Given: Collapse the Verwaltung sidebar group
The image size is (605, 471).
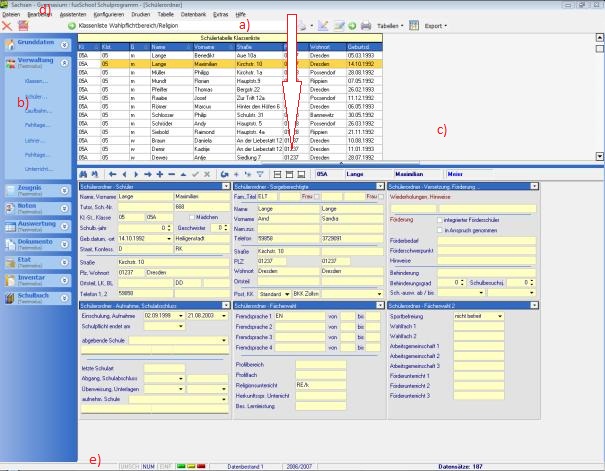Looking at the screenshot, I should pos(64,62).
